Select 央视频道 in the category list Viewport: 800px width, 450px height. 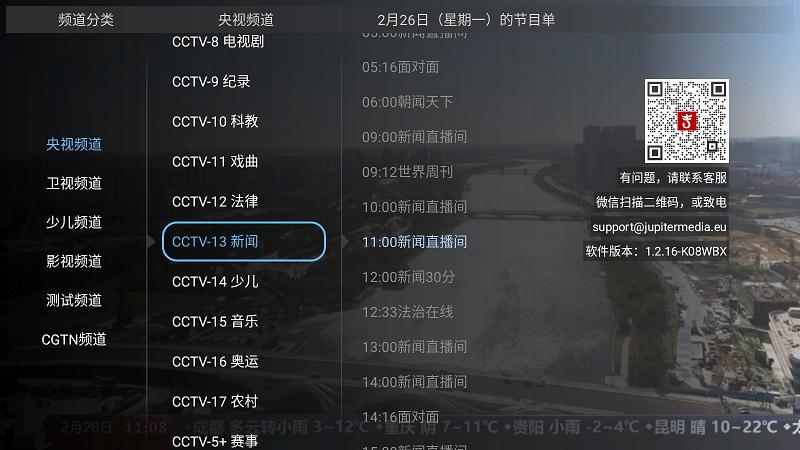point(74,144)
